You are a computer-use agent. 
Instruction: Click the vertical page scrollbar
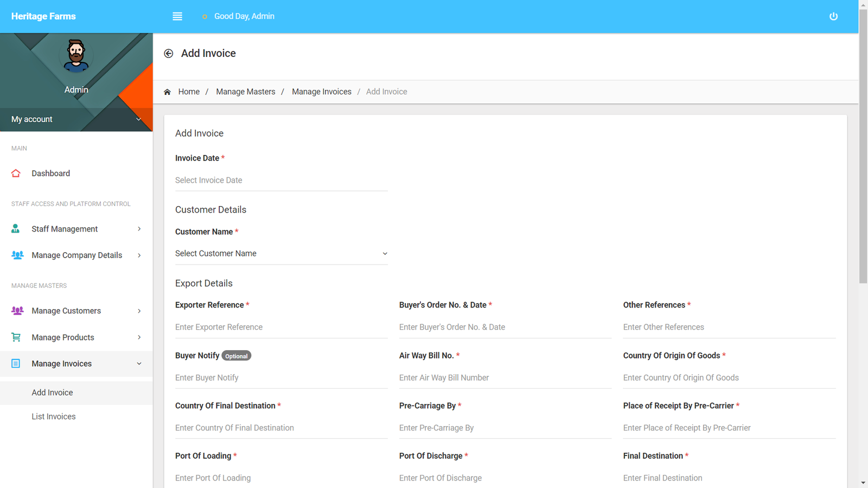click(x=863, y=163)
